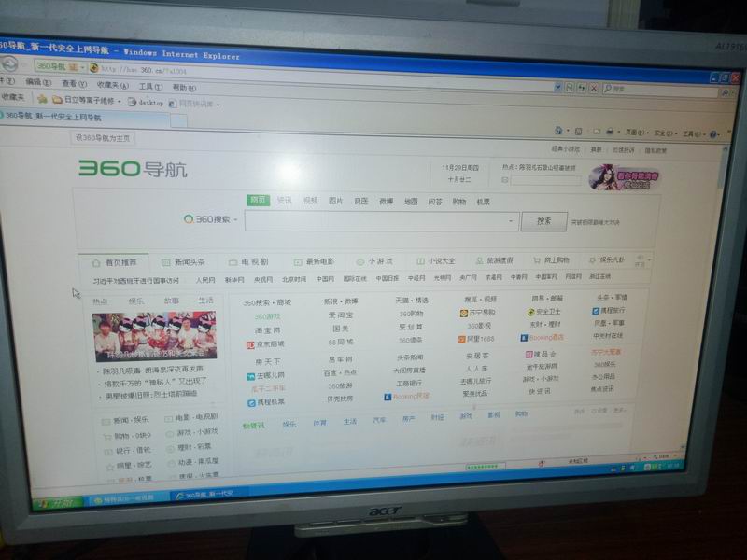Click the 安全卫士 link with 360 icon
The width and height of the screenshot is (747, 560).
tap(543, 312)
